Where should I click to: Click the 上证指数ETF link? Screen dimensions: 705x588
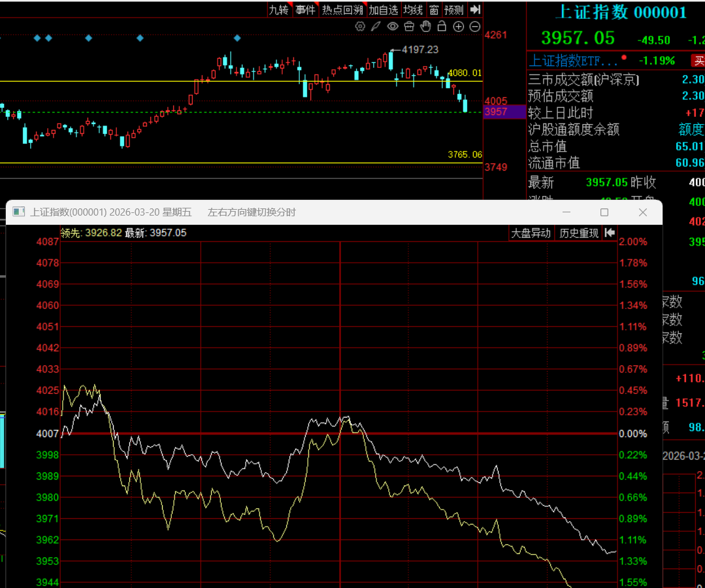[x=573, y=61]
